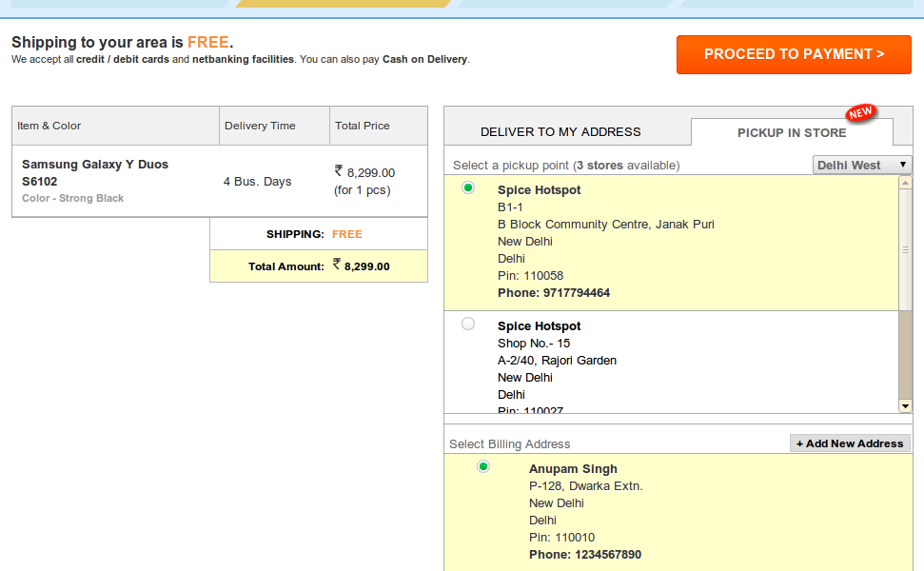Click store list scrollbar up arrow
Screen dimensions: 924x571
pyautogui.click(x=905, y=182)
